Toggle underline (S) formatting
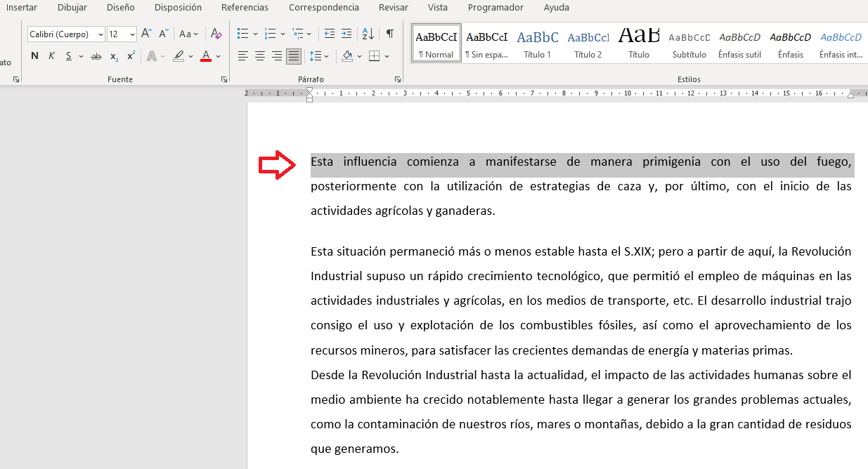The image size is (868, 469). [68, 56]
